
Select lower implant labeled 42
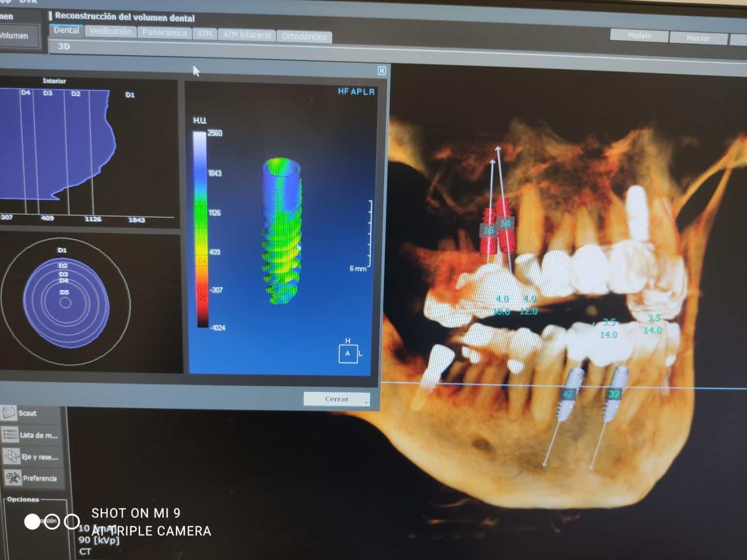(568, 394)
